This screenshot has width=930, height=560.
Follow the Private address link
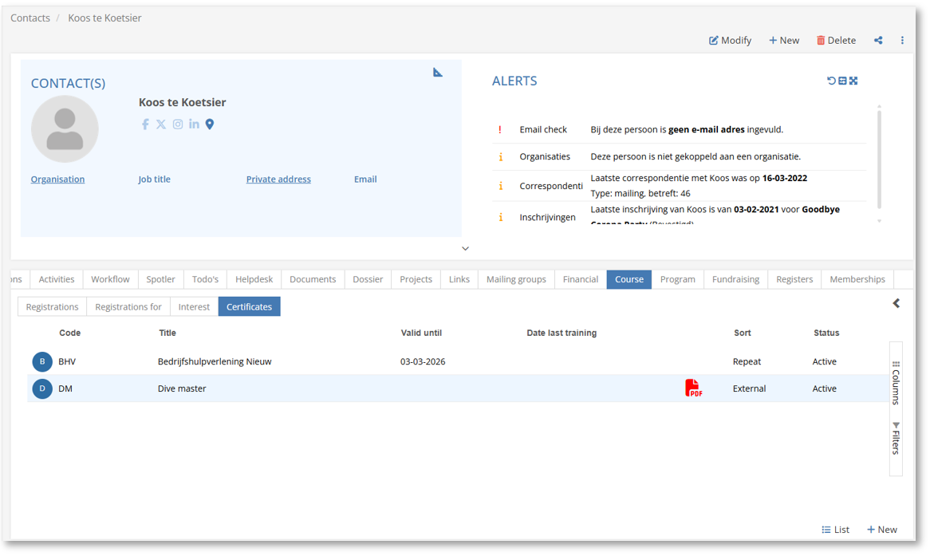pyautogui.click(x=278, y=179)
